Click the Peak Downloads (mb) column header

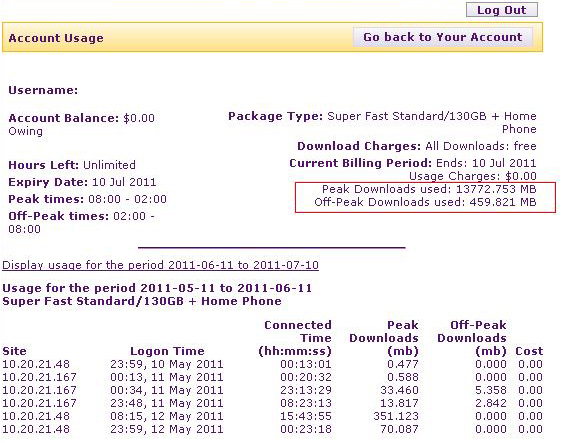tap(384, 338)
